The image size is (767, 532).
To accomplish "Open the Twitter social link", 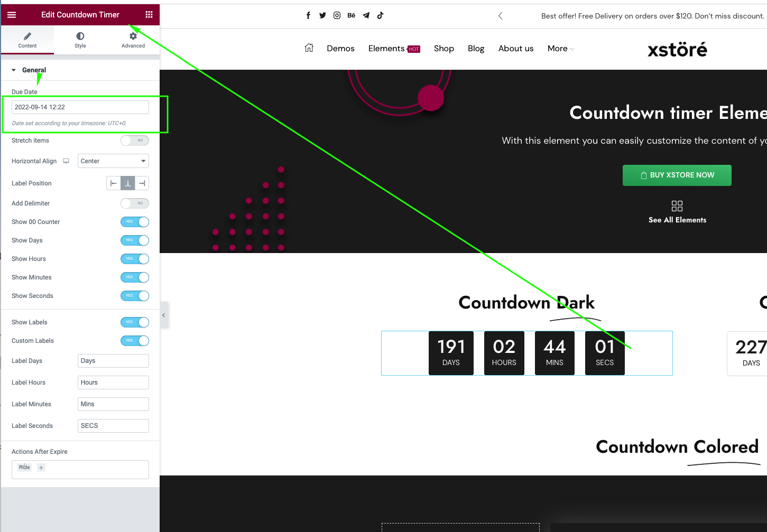I will click(322, 15).
